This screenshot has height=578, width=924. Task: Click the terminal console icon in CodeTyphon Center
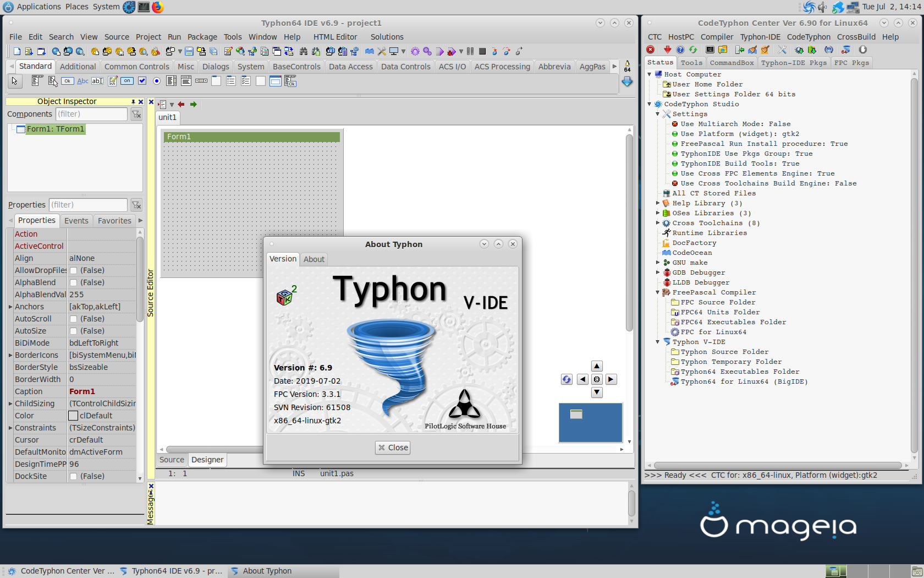pyautogui.click(x=710, y=50)
